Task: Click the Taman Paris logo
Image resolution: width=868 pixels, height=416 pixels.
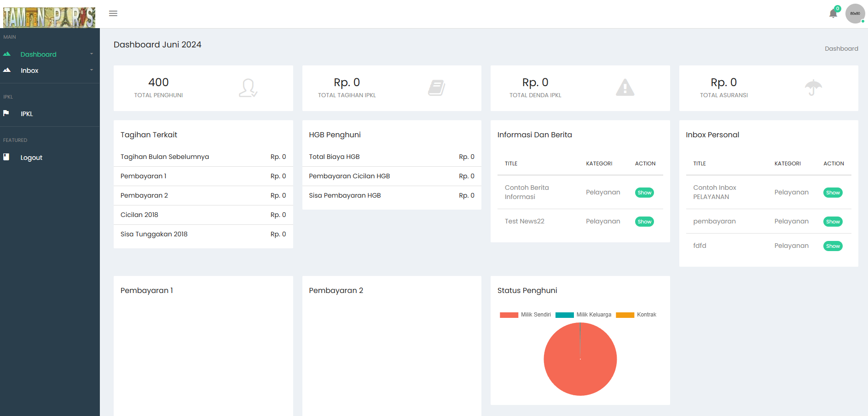Action: [49, 18]
